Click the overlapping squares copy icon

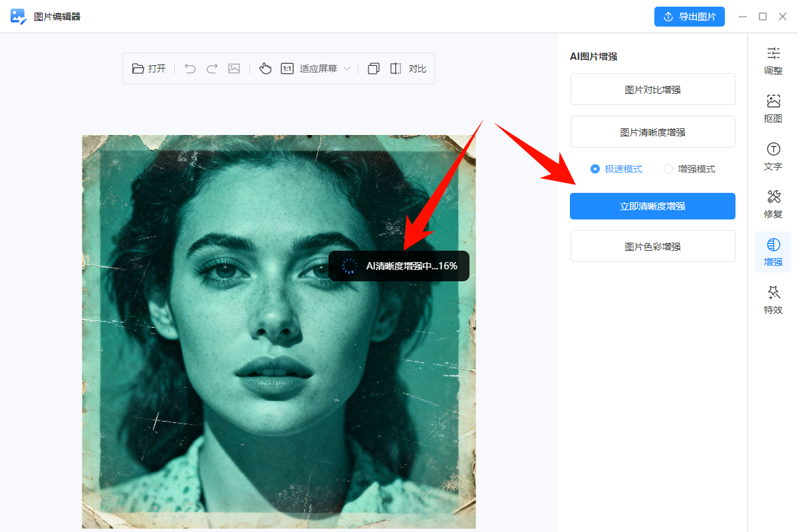pos(374,68)
